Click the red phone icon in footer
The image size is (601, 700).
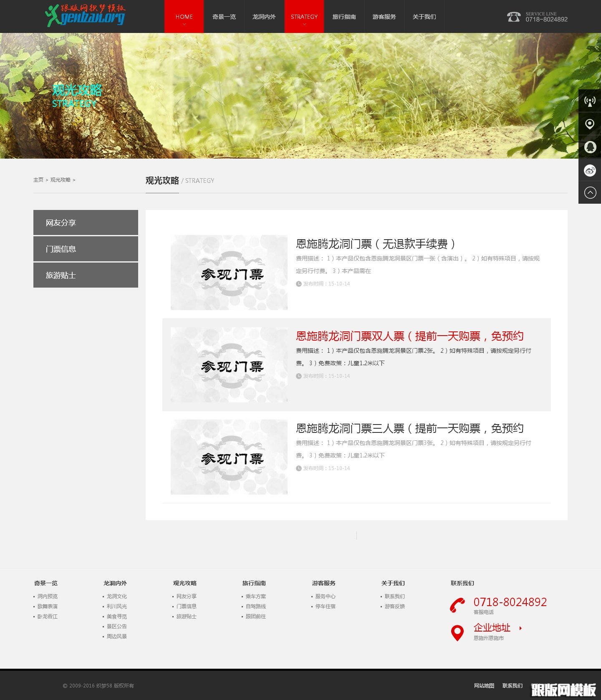coord(457,605)
